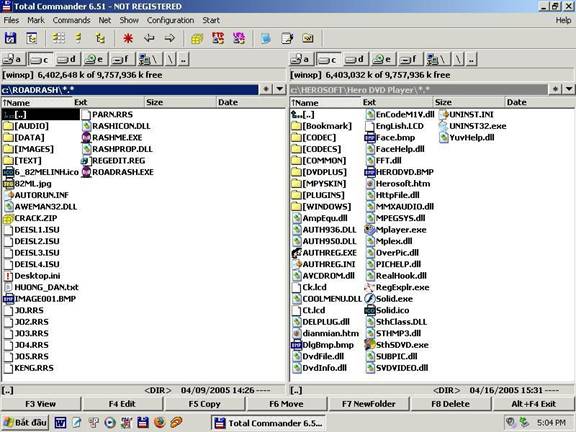Open the CD tree toolbar icon
Image resolution: width=576 pixels, height=432 pixels.
32,38
